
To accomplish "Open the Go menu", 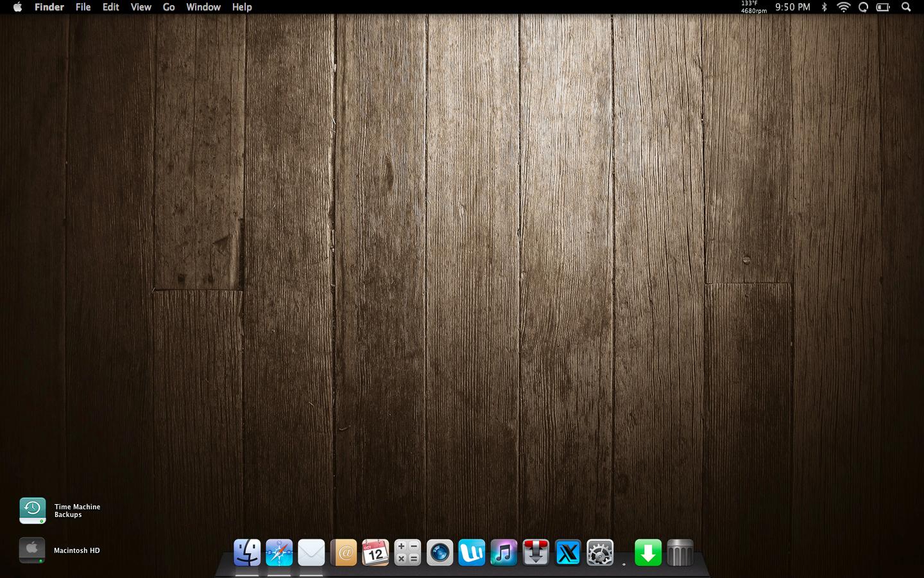I will [169, 7].
